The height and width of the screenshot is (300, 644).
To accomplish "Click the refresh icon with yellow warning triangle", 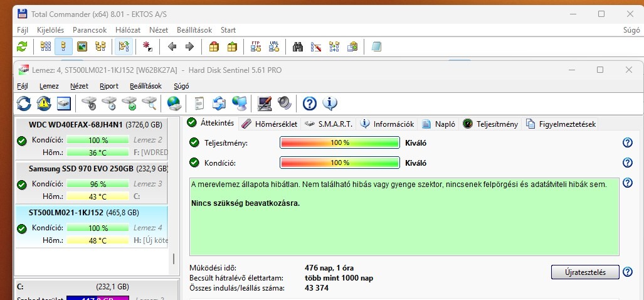I will pos(44,103).
